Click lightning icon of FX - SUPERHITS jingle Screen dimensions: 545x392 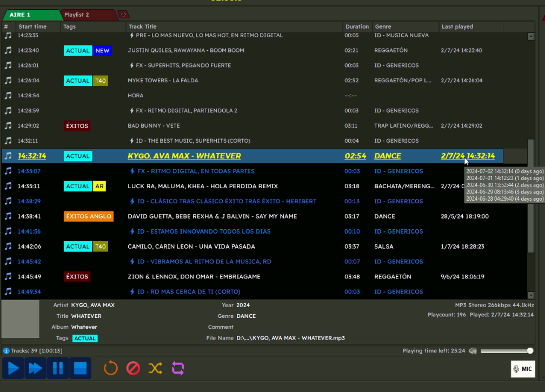pyautogui.click(x=132, y=65)
